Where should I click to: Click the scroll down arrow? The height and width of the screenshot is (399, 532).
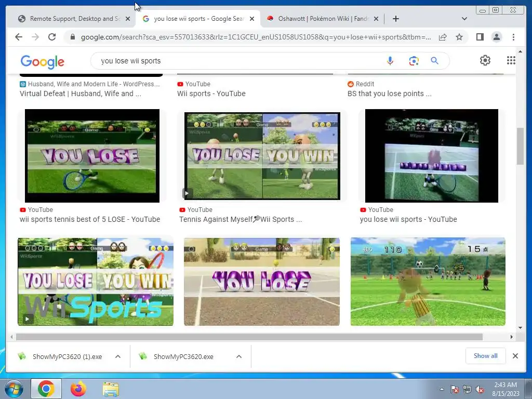(x=520, y=328)
